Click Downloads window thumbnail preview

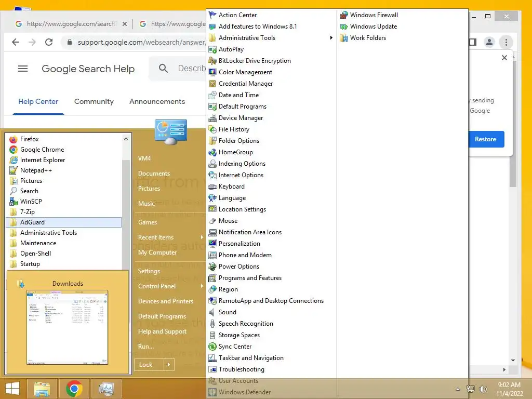(x=68, y=327)
